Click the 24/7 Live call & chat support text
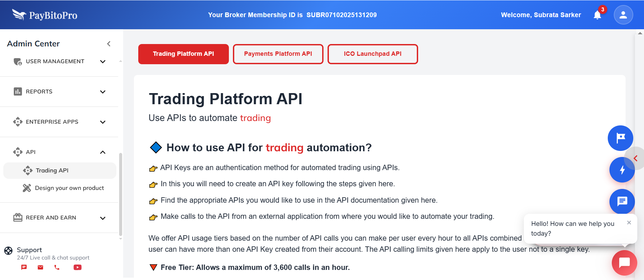The width and height of the screenshot is (644, 280). [53, 258]
